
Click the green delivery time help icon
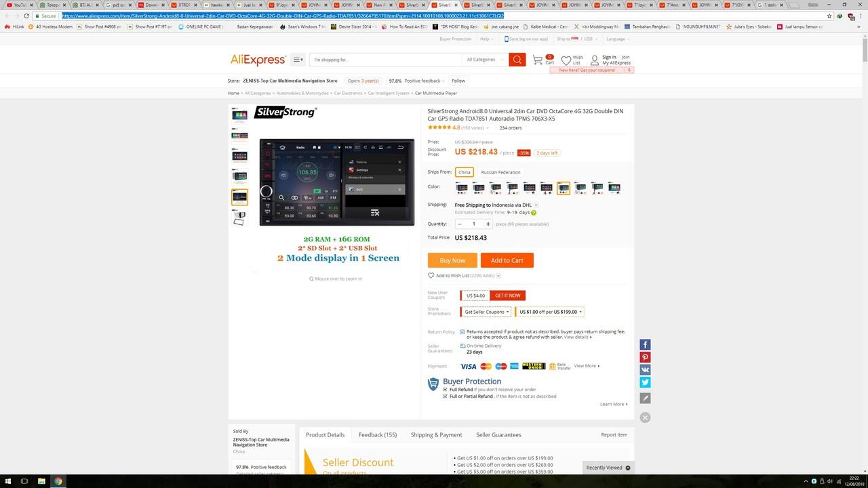tap(534, 213)
